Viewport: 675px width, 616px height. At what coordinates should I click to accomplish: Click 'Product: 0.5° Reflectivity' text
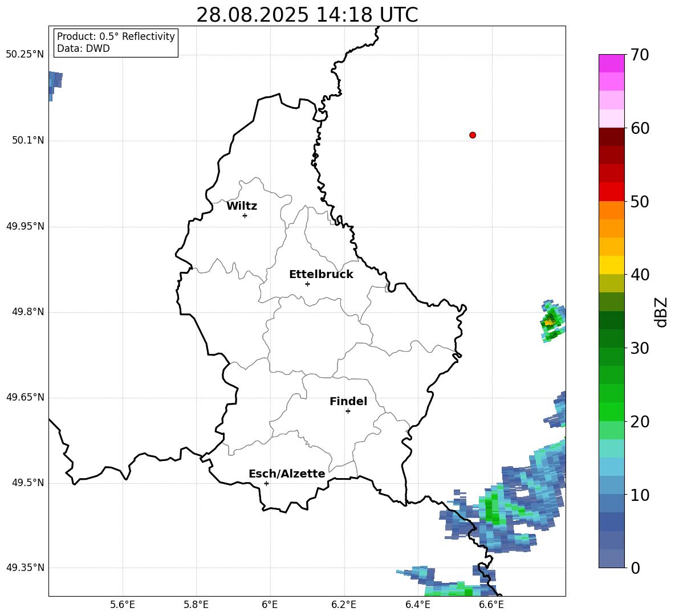coord(116,36)
